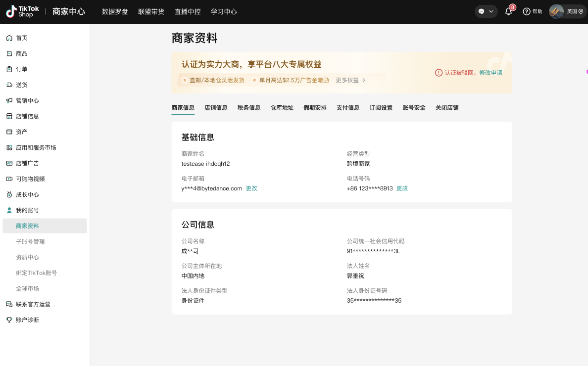Click the help question mark icon

[x=527, y=11]
